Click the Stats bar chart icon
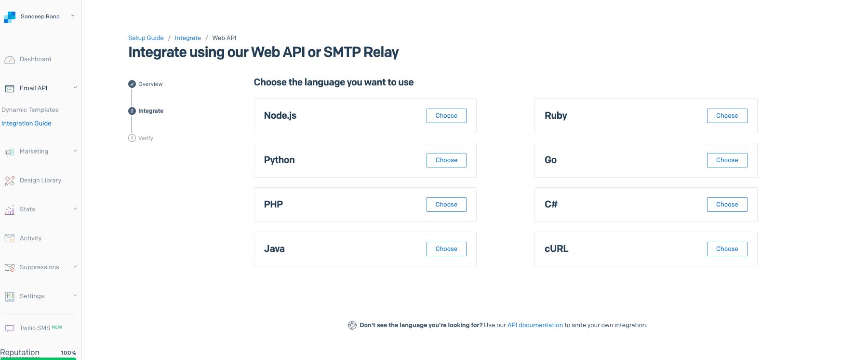Image resolution: width=868 pixels, height=360 pixels. click(x=10, y=210)
